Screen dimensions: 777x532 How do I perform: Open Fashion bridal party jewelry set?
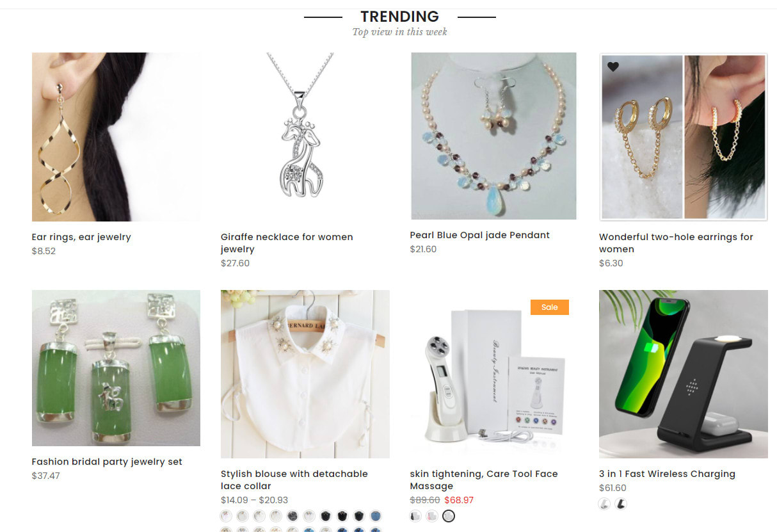click(108, 462)
